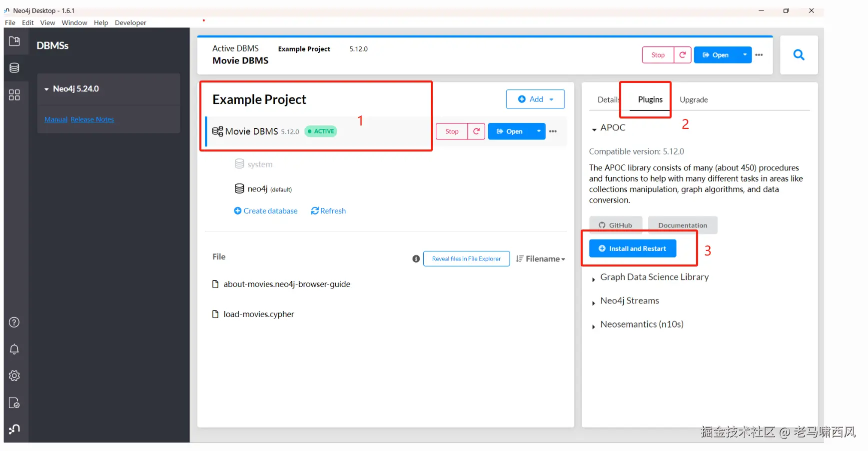Open the View menu
The width and height of the screenshot is (868, 451).
(x=48, y=22)
